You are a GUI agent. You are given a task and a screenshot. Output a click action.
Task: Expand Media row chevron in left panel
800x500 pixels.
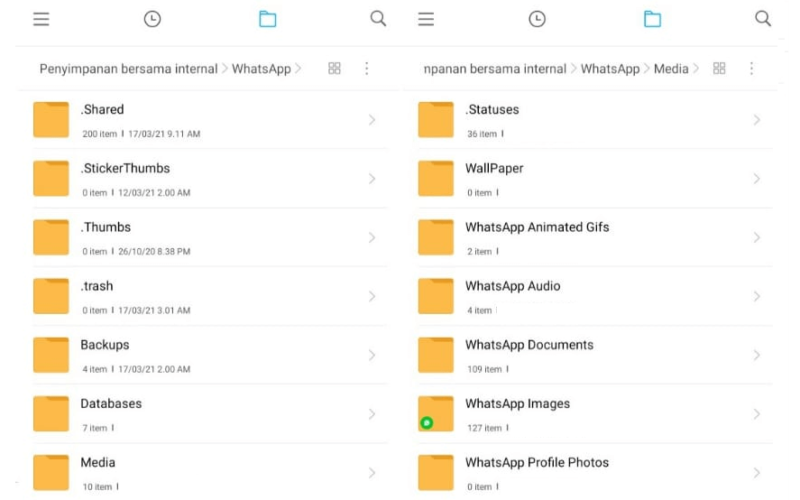pos(372,473)
